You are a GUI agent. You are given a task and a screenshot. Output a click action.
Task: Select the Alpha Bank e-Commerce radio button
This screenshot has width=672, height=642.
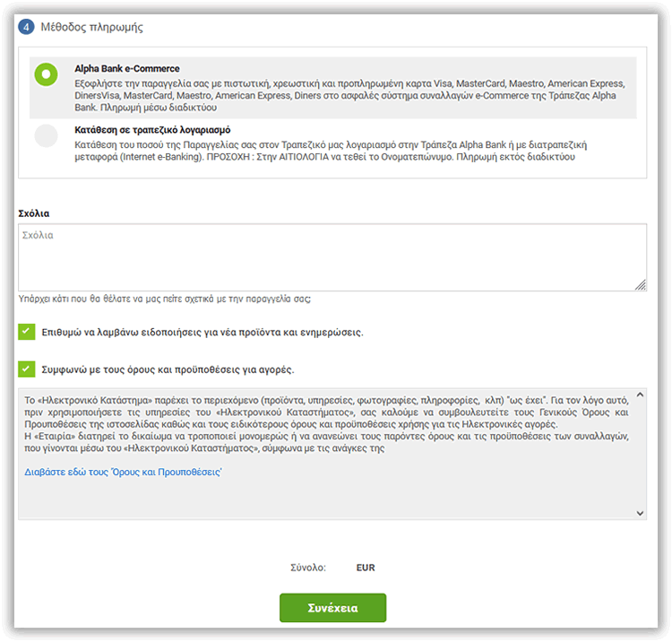(x=46, y=75)
